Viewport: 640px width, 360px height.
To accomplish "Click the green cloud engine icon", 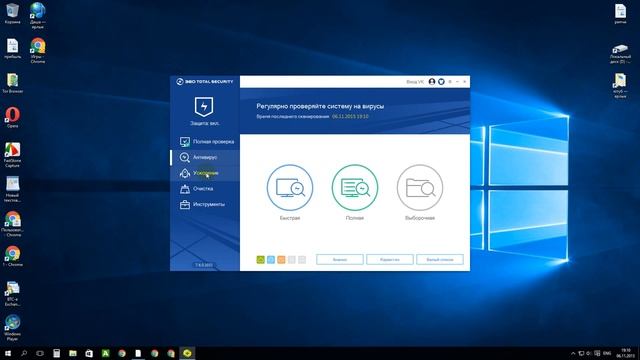I will pyautogui.click(x=260, y=260).
